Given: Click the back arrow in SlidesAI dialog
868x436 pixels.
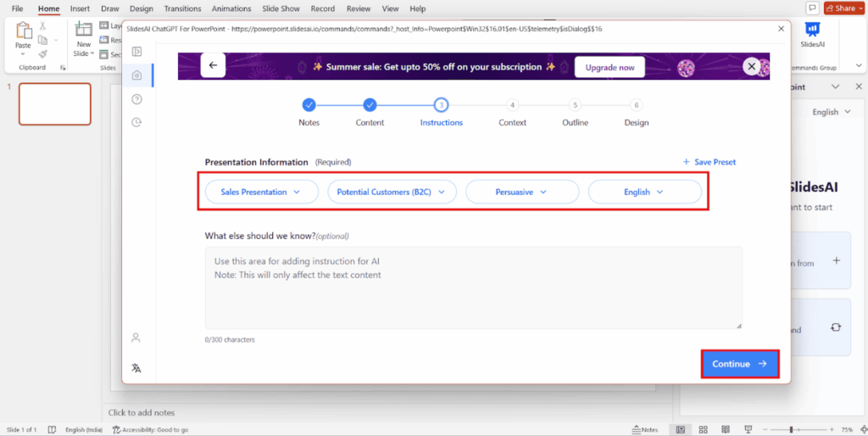Looking at the screenshot, I should [x=213, y=65].
